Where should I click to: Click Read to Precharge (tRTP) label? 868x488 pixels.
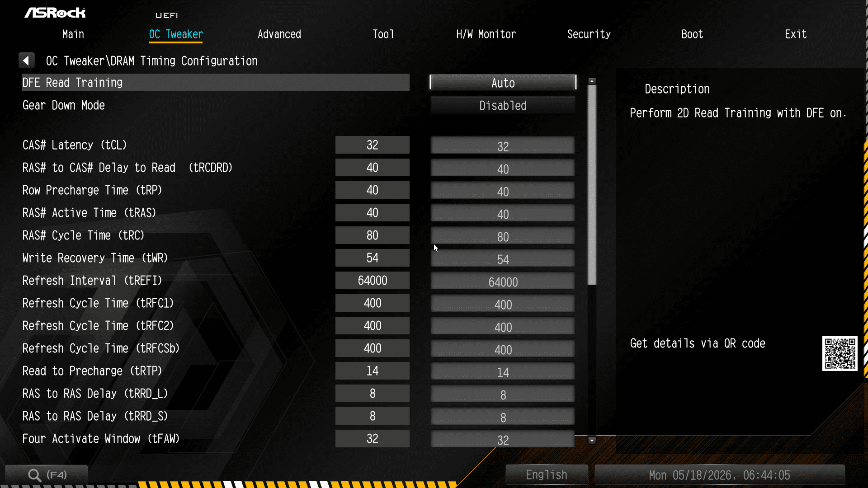click(x=92, y=371)
